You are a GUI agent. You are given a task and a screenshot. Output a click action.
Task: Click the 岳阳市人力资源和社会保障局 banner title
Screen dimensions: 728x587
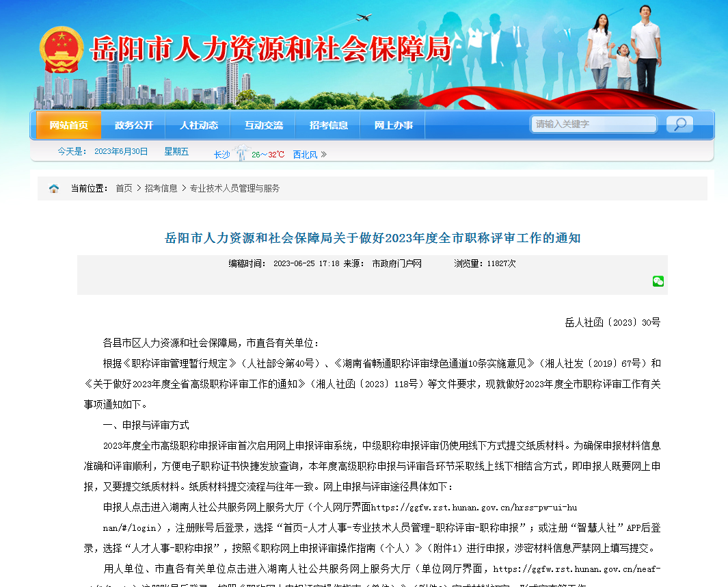pyautogui.click(x=271, y=51)
